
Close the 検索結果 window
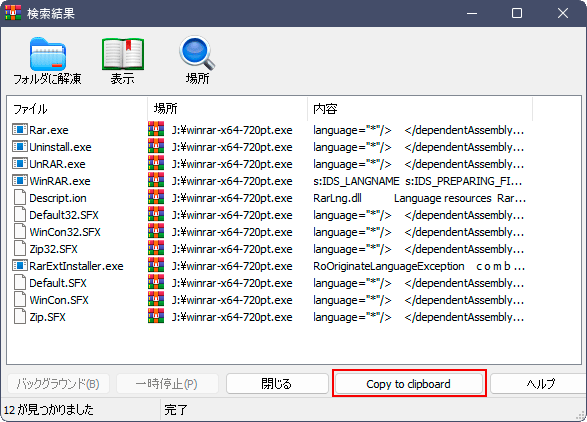[x=563, y=13]
